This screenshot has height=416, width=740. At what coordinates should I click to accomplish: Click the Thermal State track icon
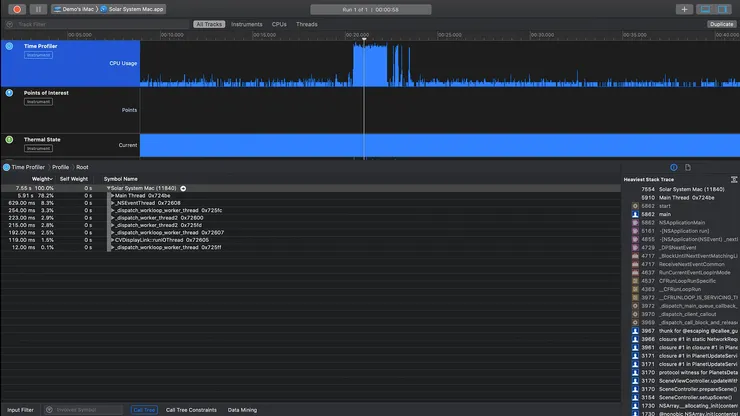tap(9, 140)
